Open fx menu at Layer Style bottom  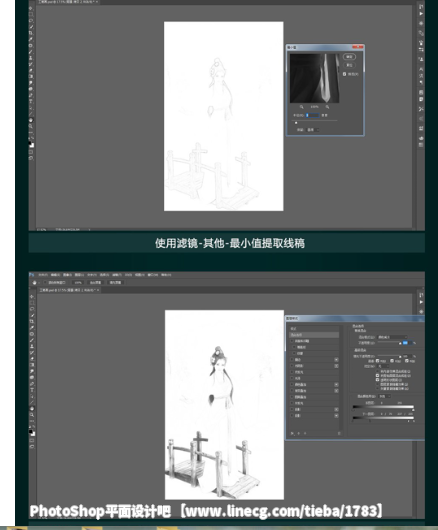click(x=292, y=433)
